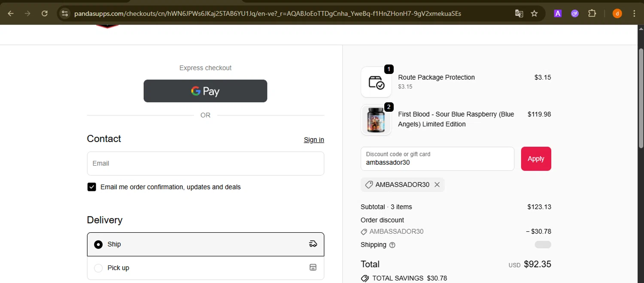
Task: Click the Subtotal amount $123.13
Action: [539, 207]
